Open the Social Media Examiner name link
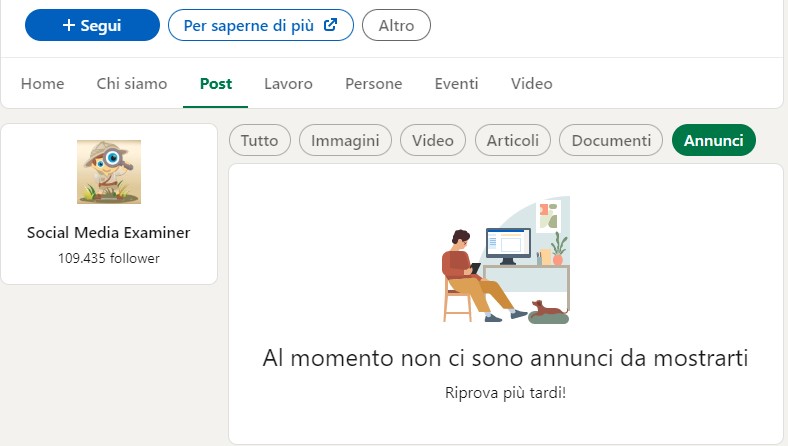This screenshot has width=788, height=446. [x=109, y=233]
